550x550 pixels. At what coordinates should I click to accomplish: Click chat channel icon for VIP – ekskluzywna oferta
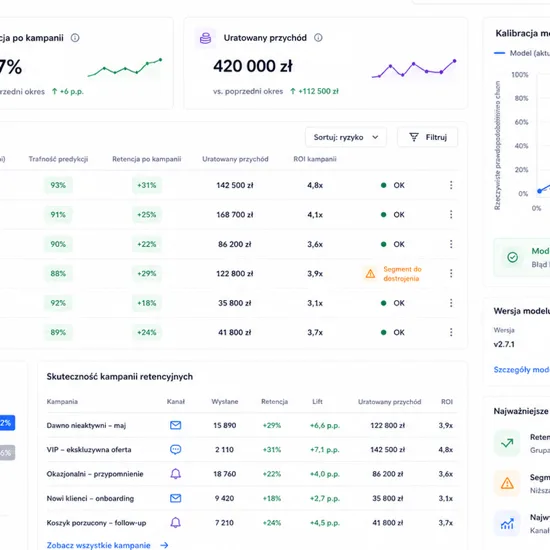[175, 449]
